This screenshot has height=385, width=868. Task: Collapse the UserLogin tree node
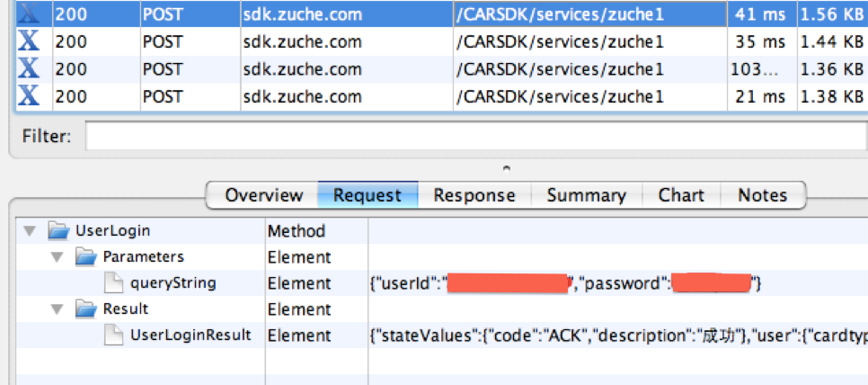[31, 232]
